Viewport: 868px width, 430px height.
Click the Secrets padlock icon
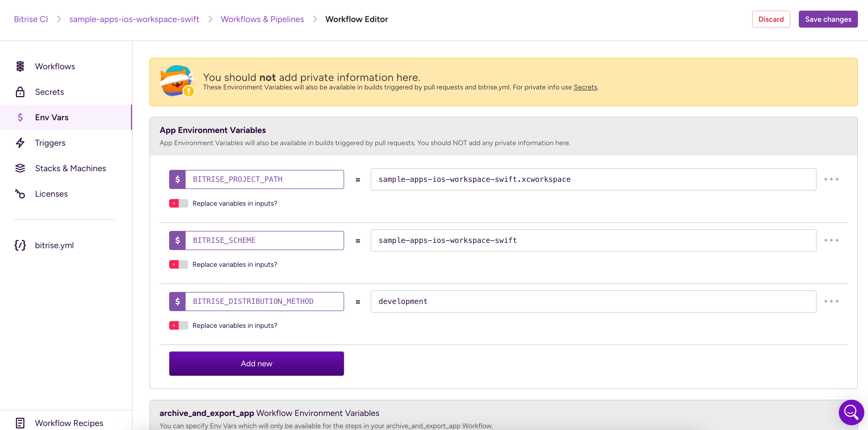click(20, 92)
